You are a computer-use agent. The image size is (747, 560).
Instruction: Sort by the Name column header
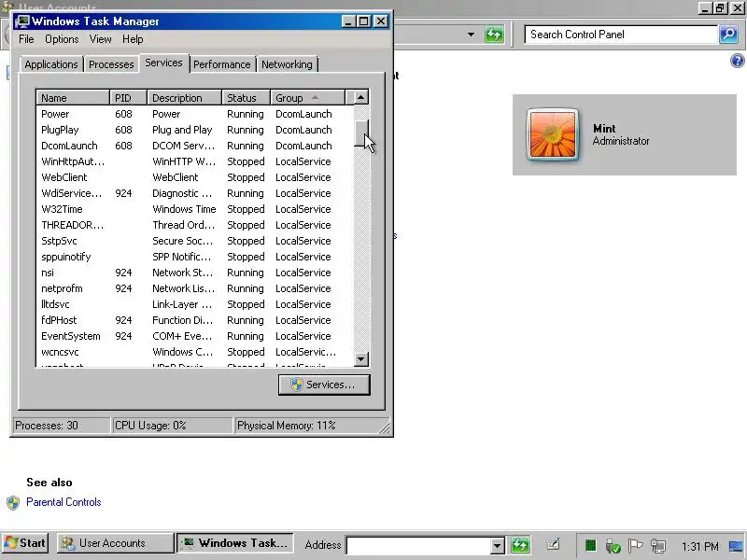tap(73, 98)
